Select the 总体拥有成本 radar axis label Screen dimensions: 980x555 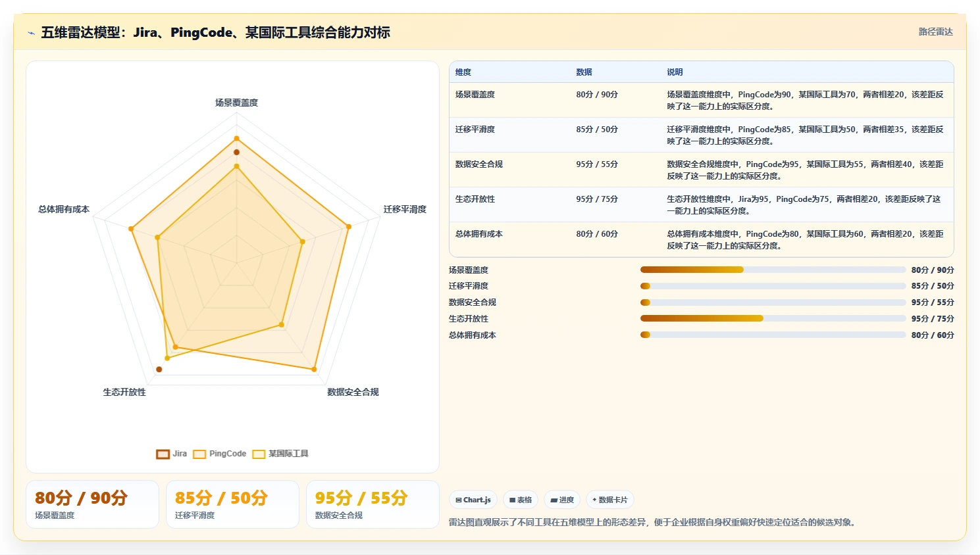pyautogui.click(x=64, y=209)
